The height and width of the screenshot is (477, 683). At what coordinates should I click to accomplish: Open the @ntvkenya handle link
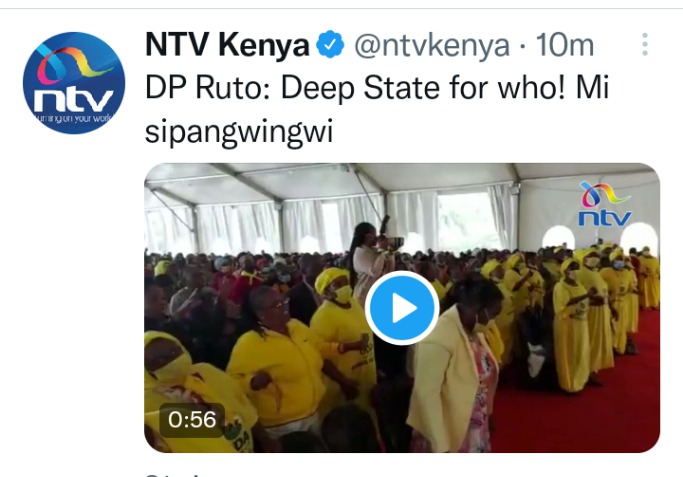click(432, 45)
